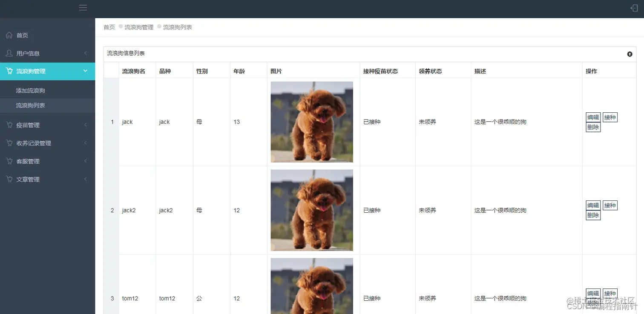The height and width of the screenshot is (314, 644).
Task: Expand the 用户信息 menu chevron
Action: click(x=86, y=53)
